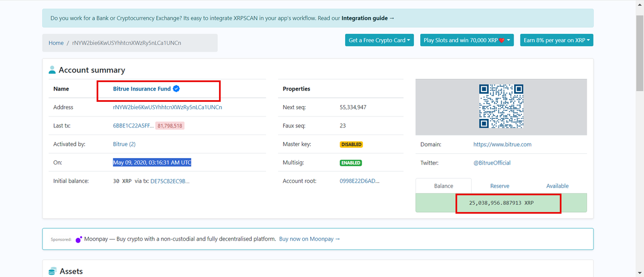Click the Bitrue Insurance Fund name
This screenshot has height=277, width=644.
[x=142, y=89]
